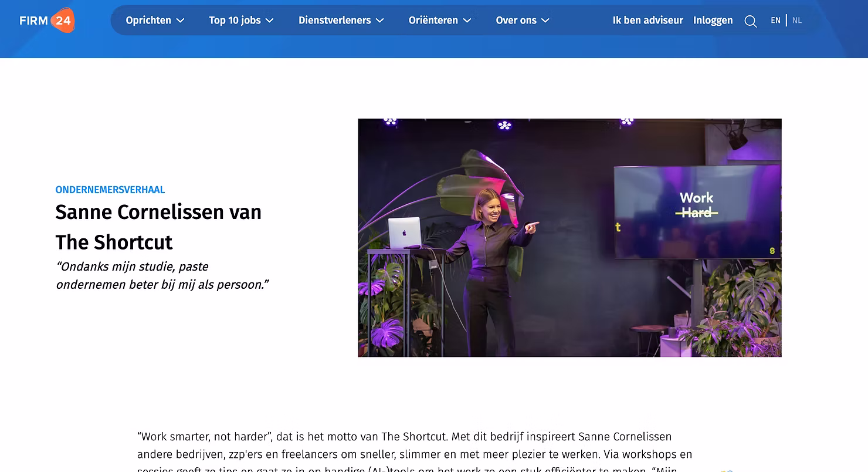Open the Over ons menu
The height and width of the screenshot is (472, 868).
pos(523,21)
